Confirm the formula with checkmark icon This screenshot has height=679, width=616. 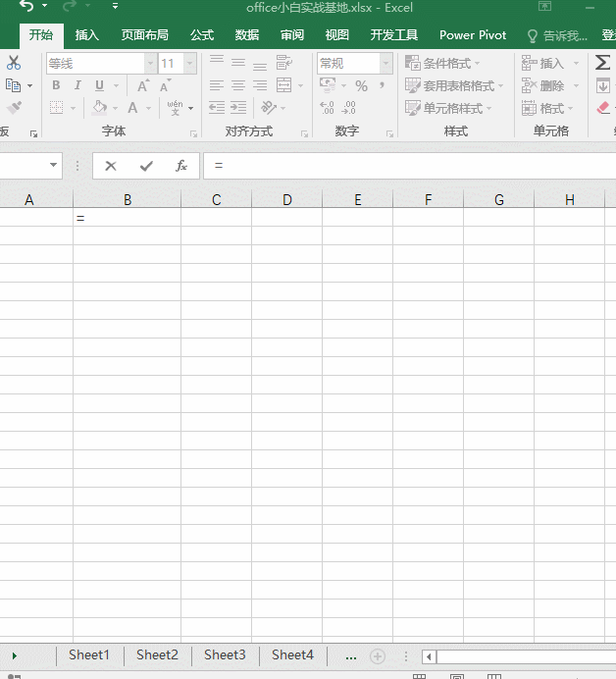[x=146, y=166]
